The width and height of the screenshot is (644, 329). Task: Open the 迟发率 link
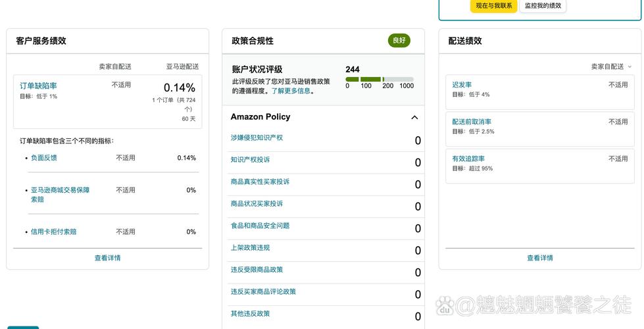462,85
